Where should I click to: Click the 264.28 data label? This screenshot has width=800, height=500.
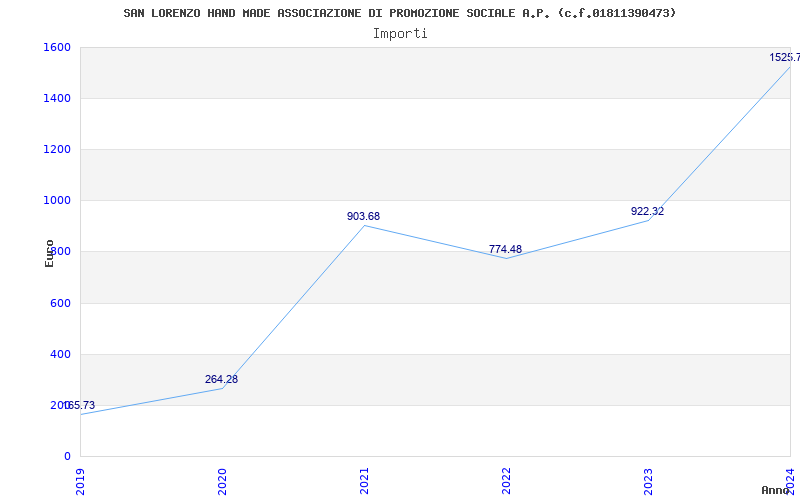tap(221, 380)
